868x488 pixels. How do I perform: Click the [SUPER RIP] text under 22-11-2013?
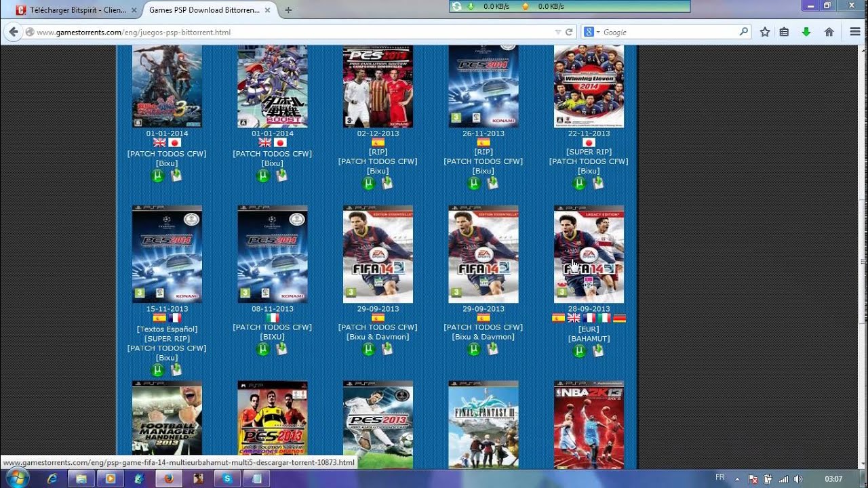pyautogui.click(x=589, y=152)
